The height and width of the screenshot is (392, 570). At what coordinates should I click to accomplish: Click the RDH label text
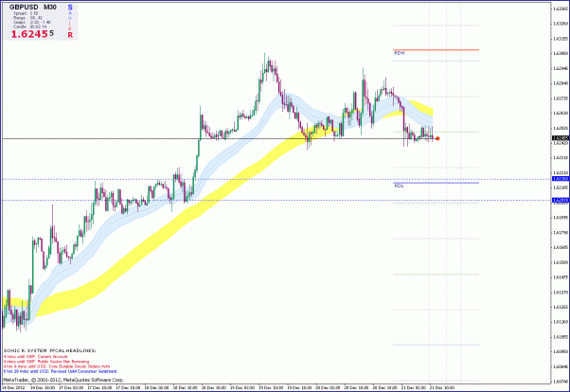pos(400,53)
